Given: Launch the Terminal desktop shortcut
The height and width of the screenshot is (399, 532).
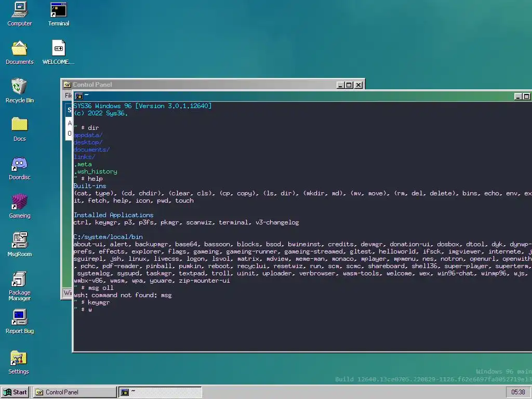Looking at the screenshot, I should [x=58, y=14].
